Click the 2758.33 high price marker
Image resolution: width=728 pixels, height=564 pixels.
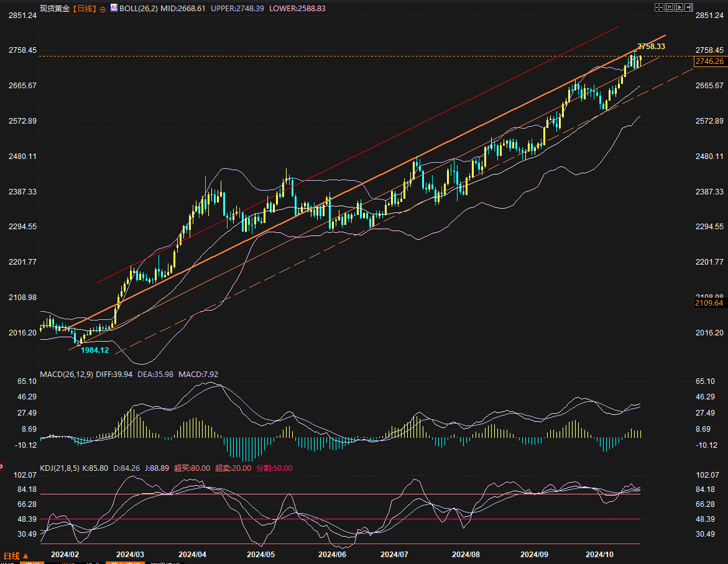click(x=651, y=47)
